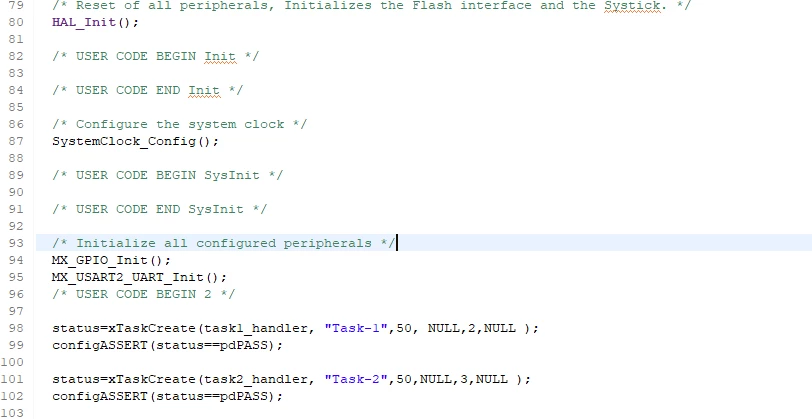812x419 pixels.
Task: Click line number 80 in the gutter
Action: (16, 22)
